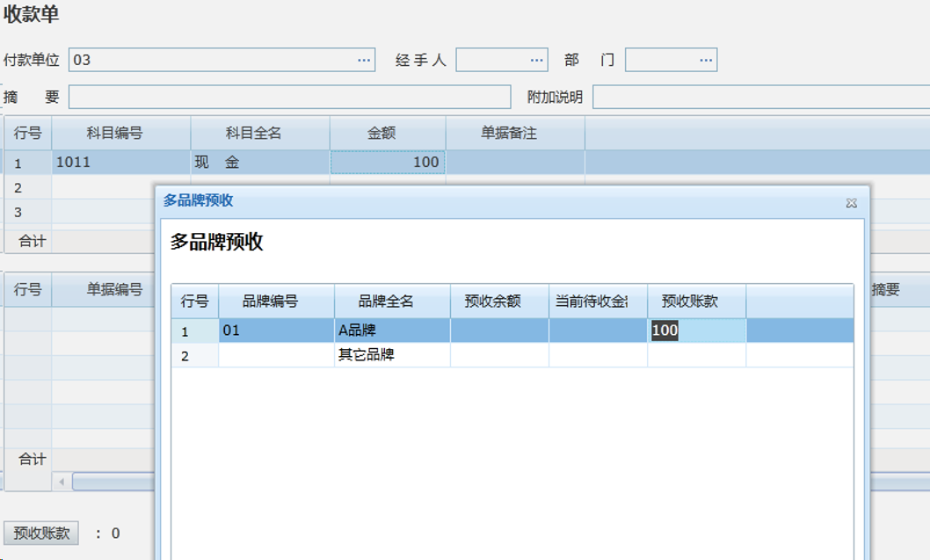
Task: Click the 预收账款 button at bottom
Action: (40, 533)
